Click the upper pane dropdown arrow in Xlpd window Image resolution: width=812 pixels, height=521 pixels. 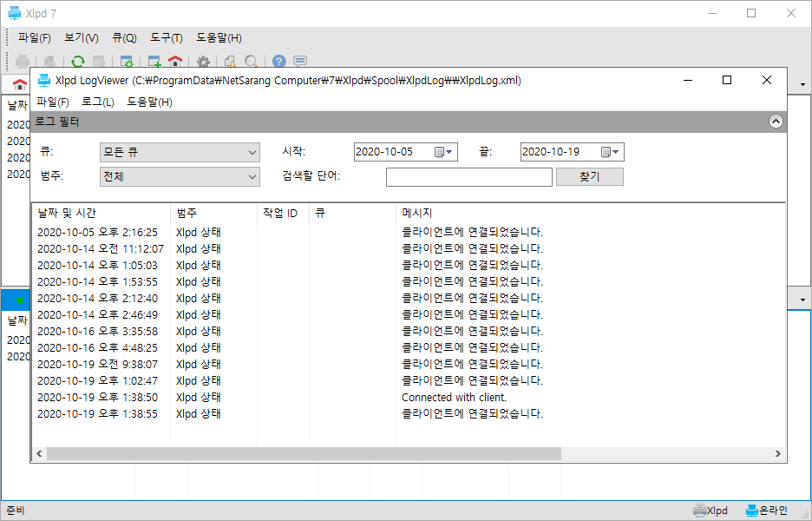tap(802, 84)
